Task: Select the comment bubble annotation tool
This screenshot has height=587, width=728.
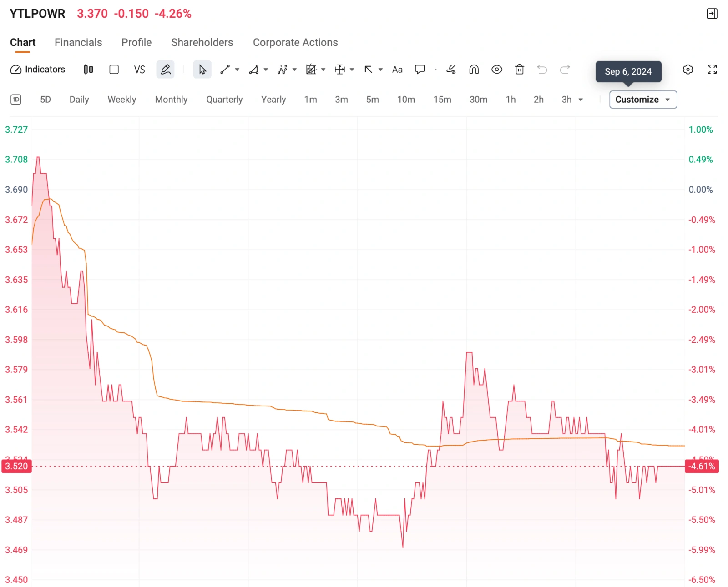Action: pos(420,70)
